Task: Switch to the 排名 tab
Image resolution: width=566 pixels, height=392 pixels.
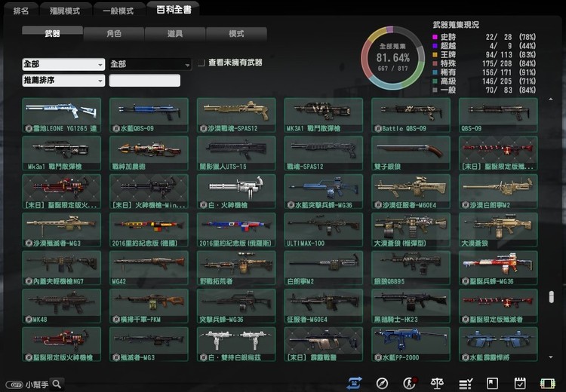Action: (x=21, y=11)
